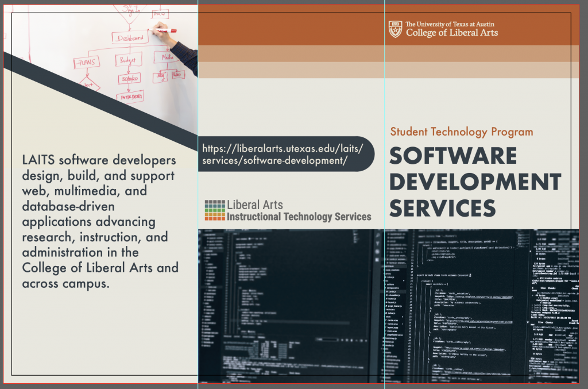Image resolution: width=588 pixels, height=389 pixels.
Task: Select 'The University of Texas at Austin' text
Action: click(450, 24)
